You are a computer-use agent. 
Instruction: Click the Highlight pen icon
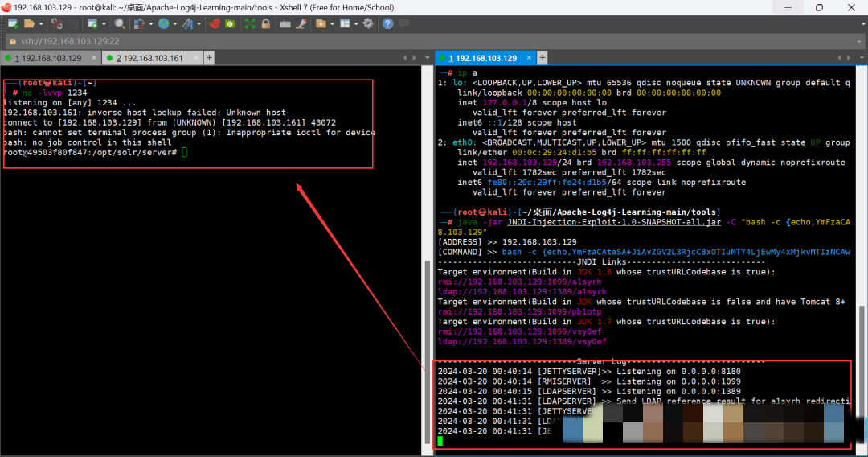(x=301, y=24)
